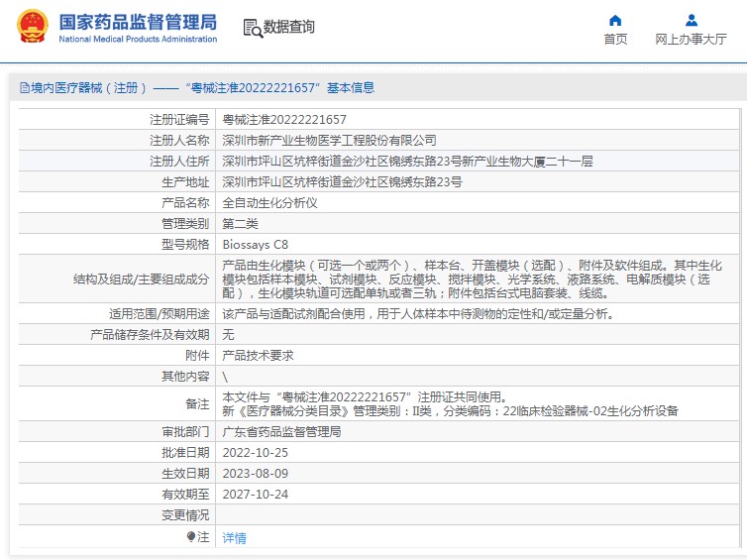
Task: Click the 型号规格 label
Action: [x=185, y=245]
